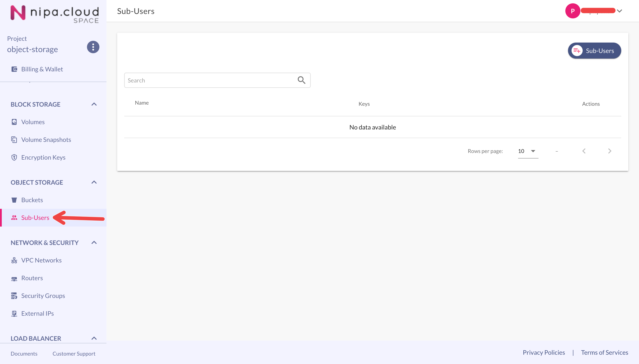Collapse the Network & Security section
The width and height of the screenshot is (639, 364).
coord(94,243)
